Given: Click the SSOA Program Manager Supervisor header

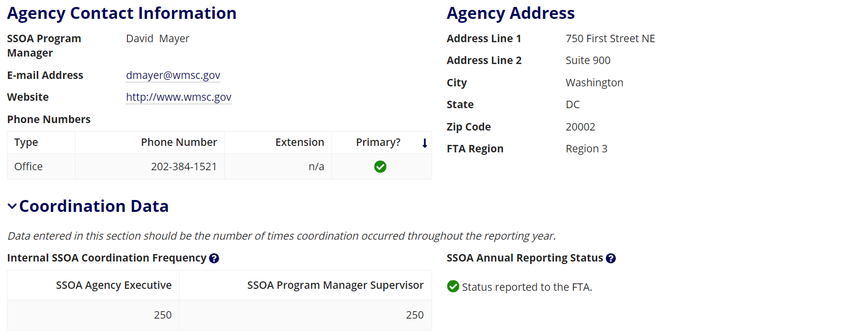Looking at the screenshot, I should coord(335,285).
